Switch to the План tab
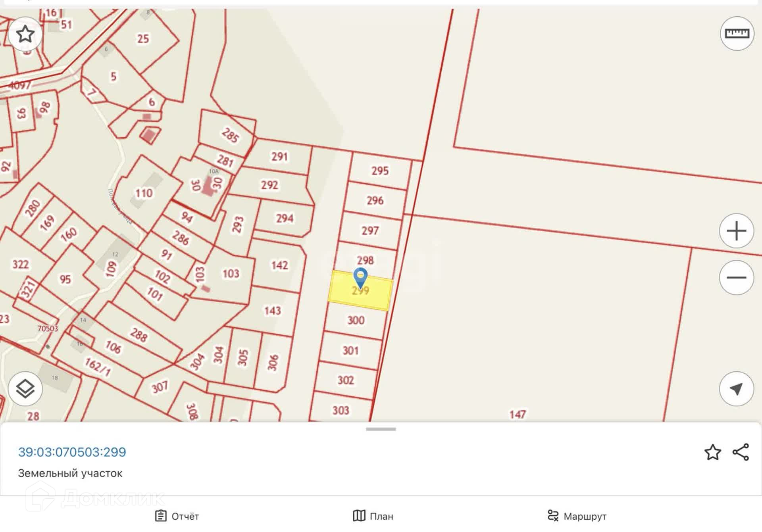Image resolution: width=762 pixels, height=532 pixels. [x=373, y=516]
